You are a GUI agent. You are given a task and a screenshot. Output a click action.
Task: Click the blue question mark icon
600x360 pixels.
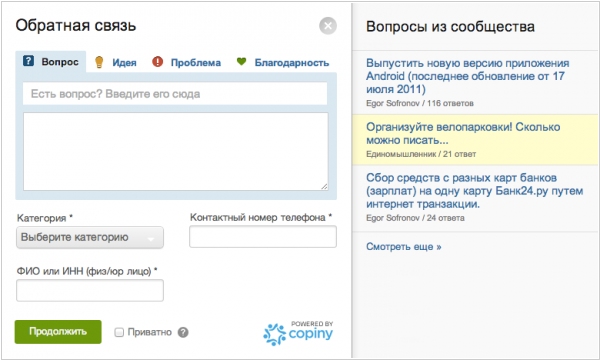tap(28, 61)
